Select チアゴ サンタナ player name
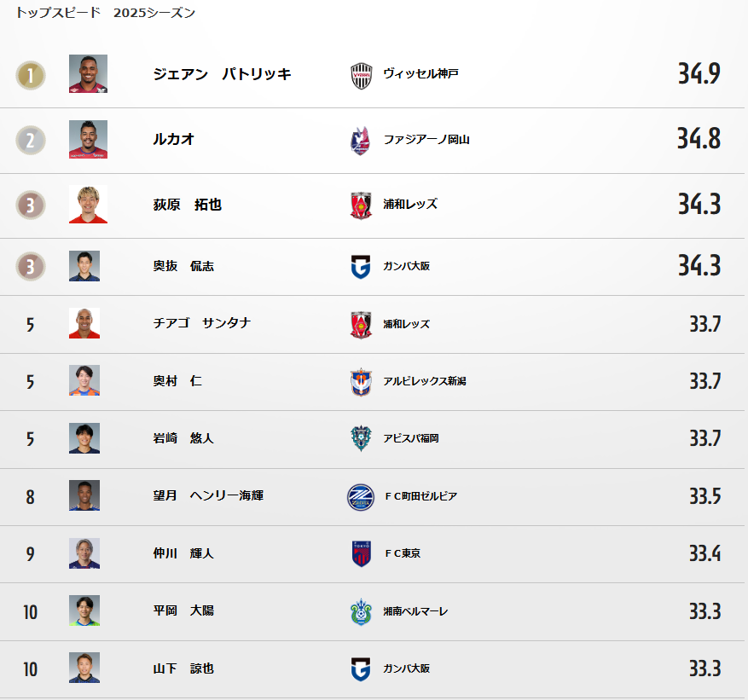The height and width of the screenshot is (700, 748). [x=202, y=323]
